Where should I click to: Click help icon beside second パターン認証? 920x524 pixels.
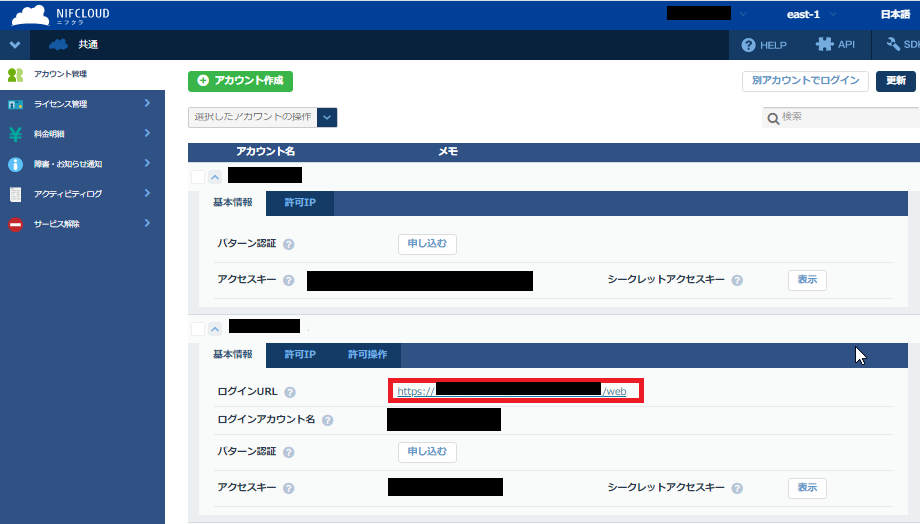coord(289,452)
